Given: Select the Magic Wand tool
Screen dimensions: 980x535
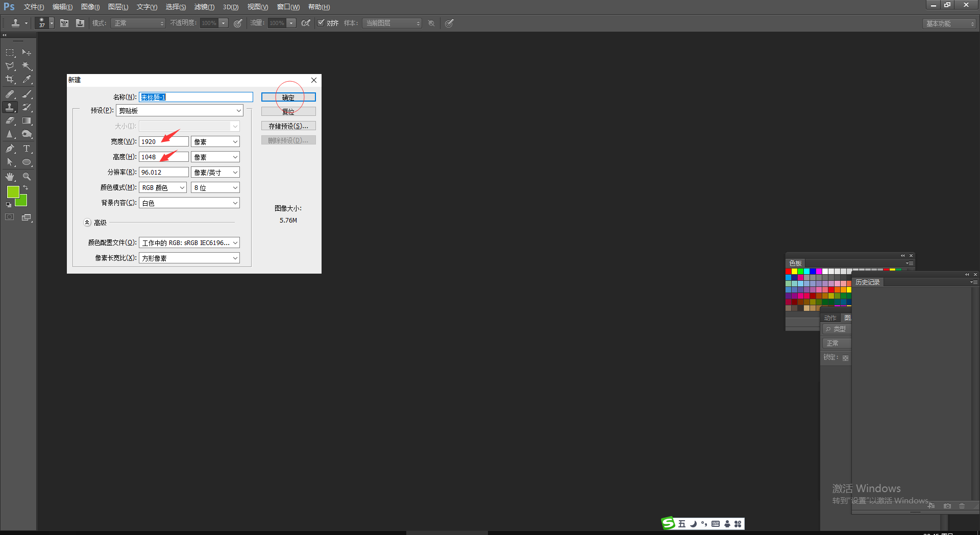Looking at the screenshot, I should click(x=27, y=66).
